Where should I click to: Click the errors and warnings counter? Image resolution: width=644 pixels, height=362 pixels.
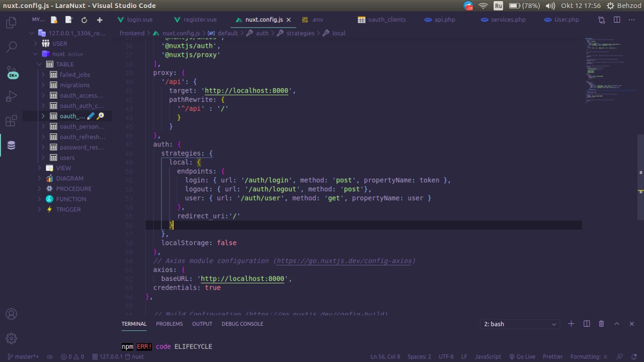click(x=72, y=356)
